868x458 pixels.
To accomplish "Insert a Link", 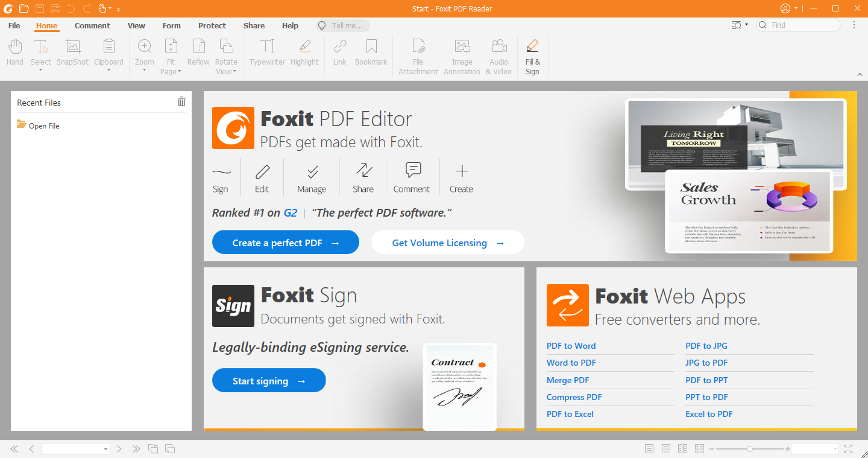I will click(340, 52).
